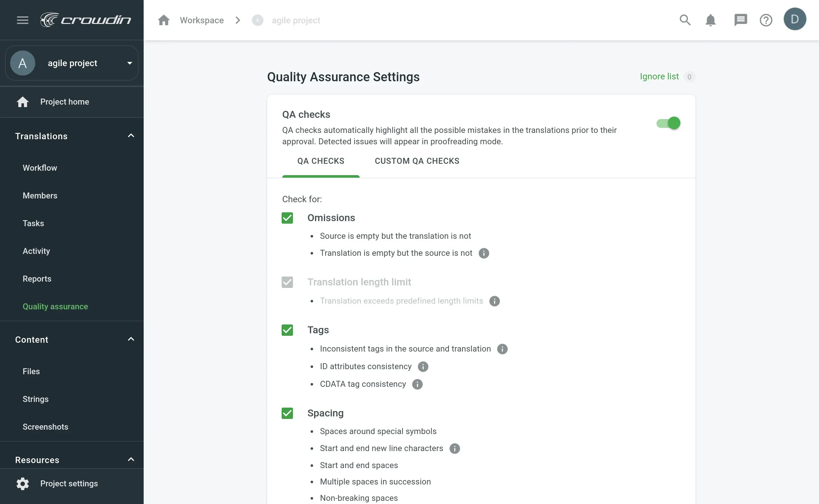Click the help question mark icon

[x=766, y=20]
